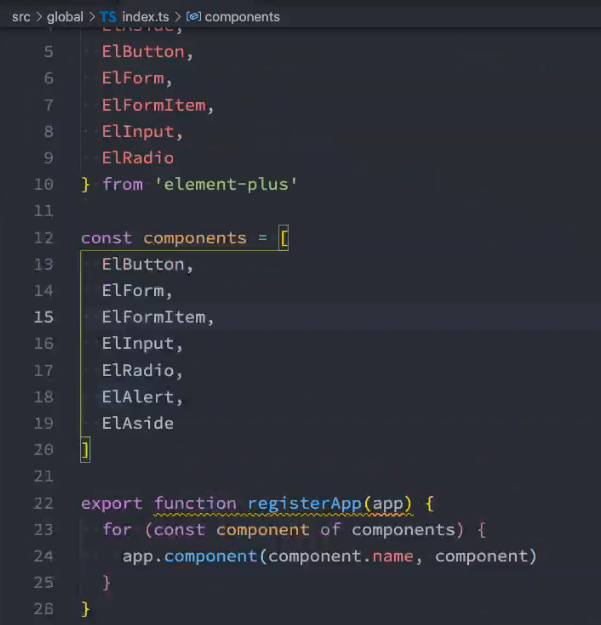Viewport: 601px width, 625px height.
Task: Click the app parameter on line 22
Action: click(388, 505)
